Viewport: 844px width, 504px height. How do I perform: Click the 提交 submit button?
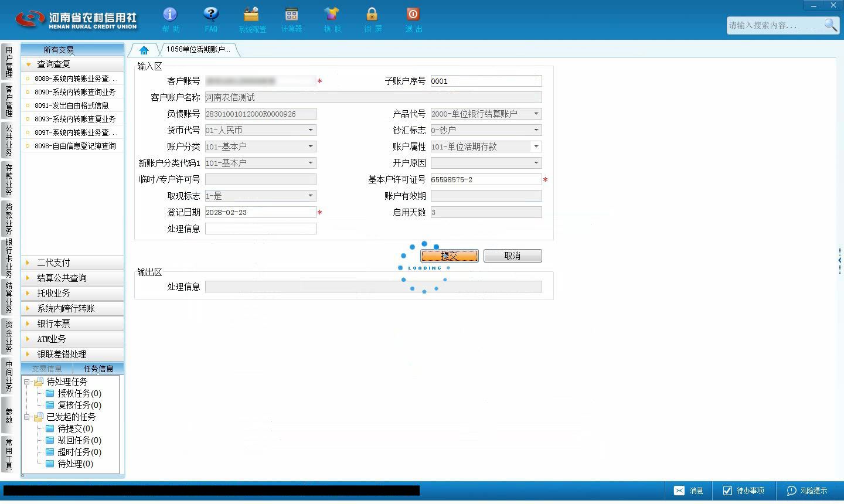[x=450, y=256]
